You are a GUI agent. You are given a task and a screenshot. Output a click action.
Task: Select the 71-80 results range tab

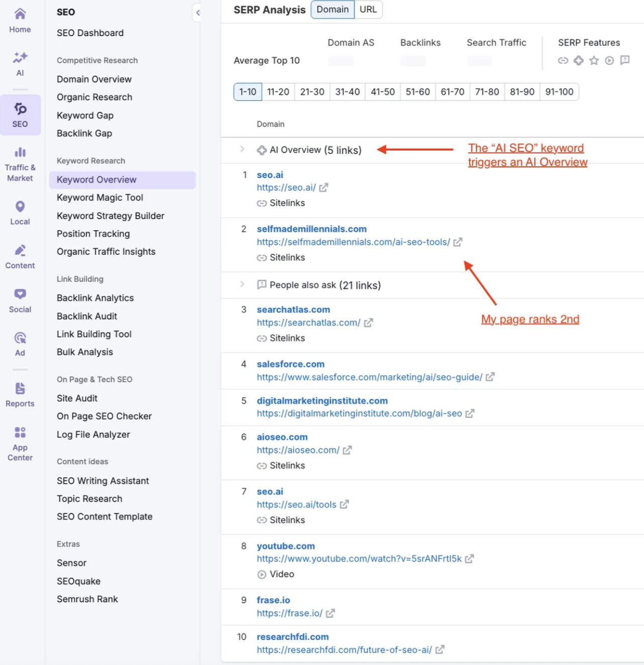[487, 92]
